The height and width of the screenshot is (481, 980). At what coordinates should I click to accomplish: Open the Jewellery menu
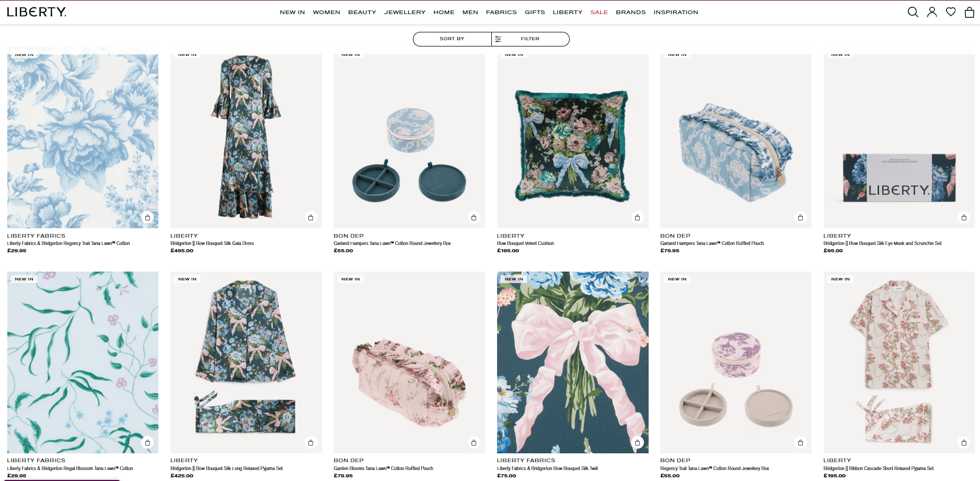pyautogui.click(x=405, y=13)
